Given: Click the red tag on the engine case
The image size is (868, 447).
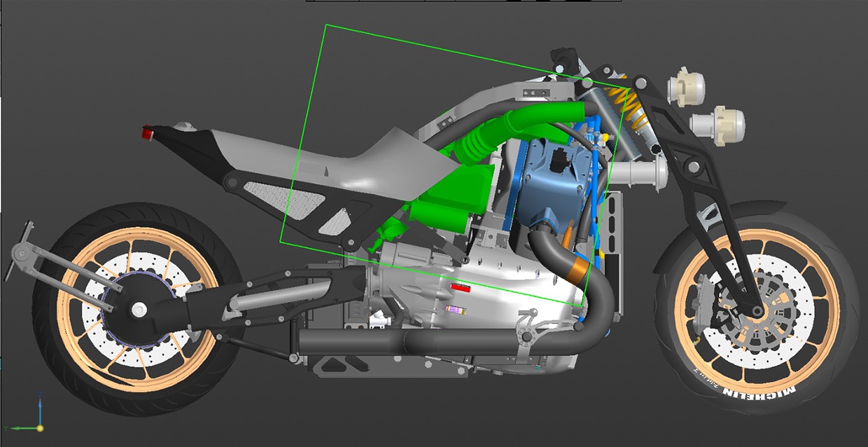Looking at the screenshot, I should pos(461,287).
